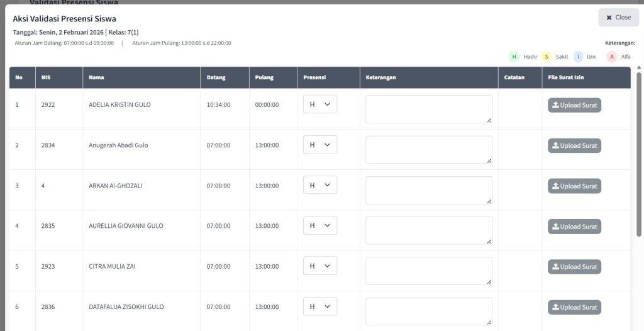Select Presensi dropdown for AURELLIA GIOVANNI GULO
Screen dimensions: 644x331
coord(319,226)
